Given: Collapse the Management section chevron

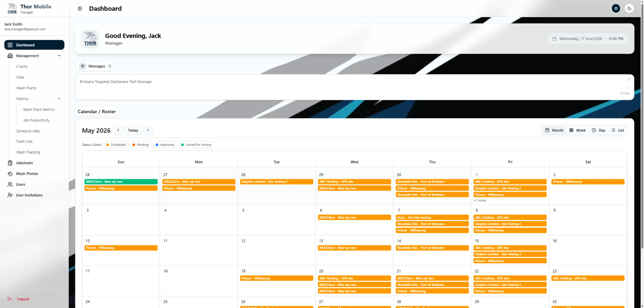Looking at the screenshot, I should coord(59,56).
